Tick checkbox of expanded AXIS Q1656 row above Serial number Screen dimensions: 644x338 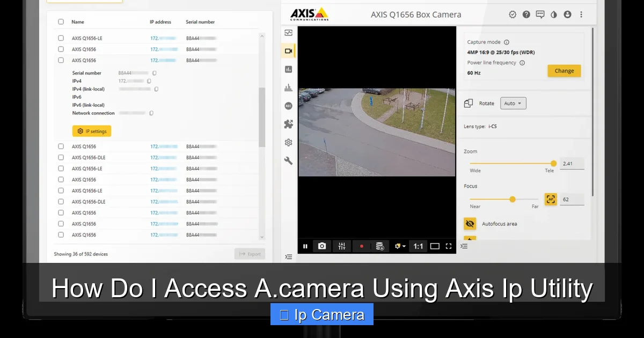[x=61, y=61]
